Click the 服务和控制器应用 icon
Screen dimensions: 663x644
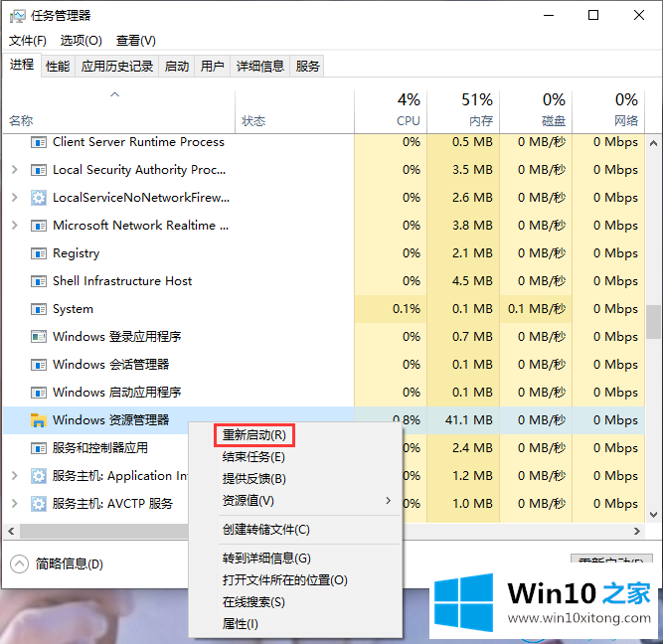(x=39, y=448)
